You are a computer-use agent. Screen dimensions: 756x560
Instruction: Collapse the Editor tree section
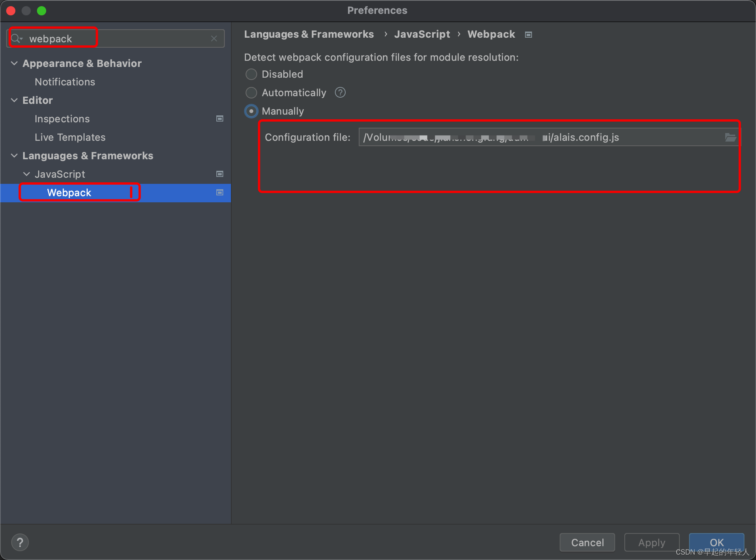coord(14,100)
